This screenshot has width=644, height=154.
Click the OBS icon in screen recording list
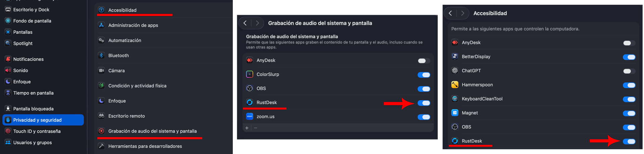[250, 88]
